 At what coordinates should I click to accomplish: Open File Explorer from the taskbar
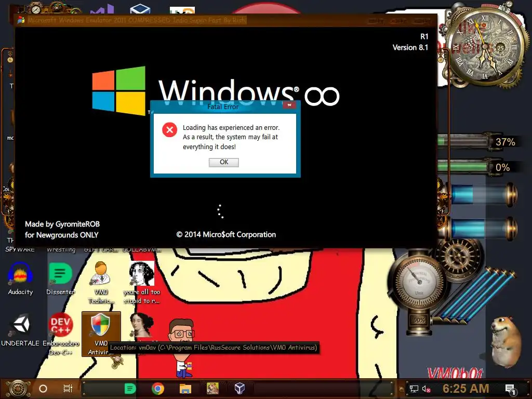185,389
